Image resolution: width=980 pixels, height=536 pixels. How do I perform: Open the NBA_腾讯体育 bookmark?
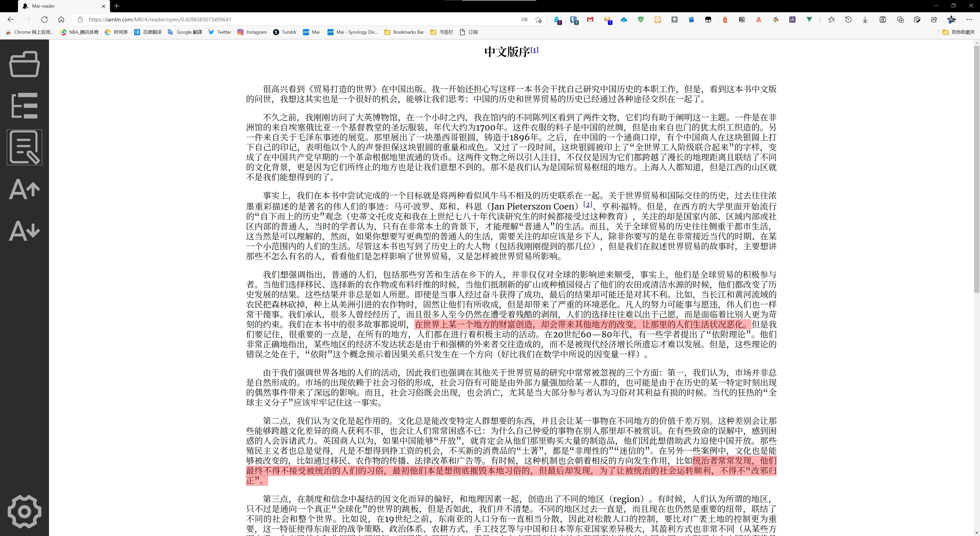pos(80,32)
